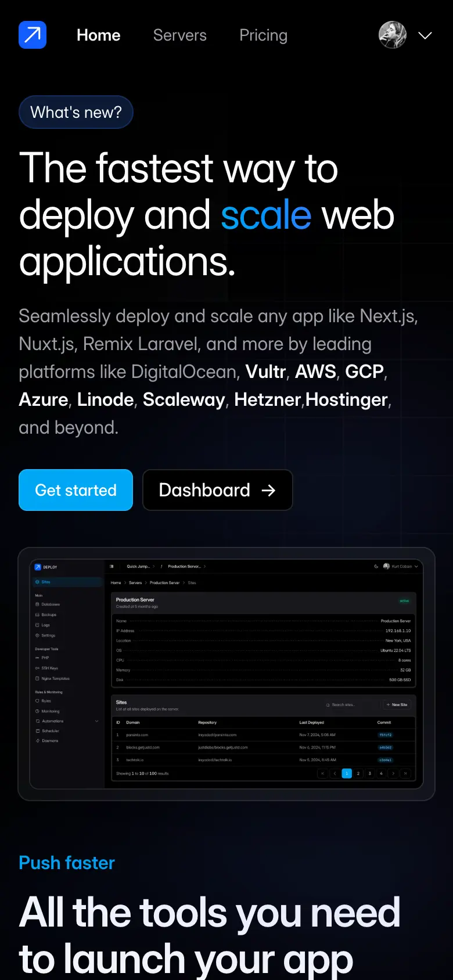Open the What's new? pill

76,112
